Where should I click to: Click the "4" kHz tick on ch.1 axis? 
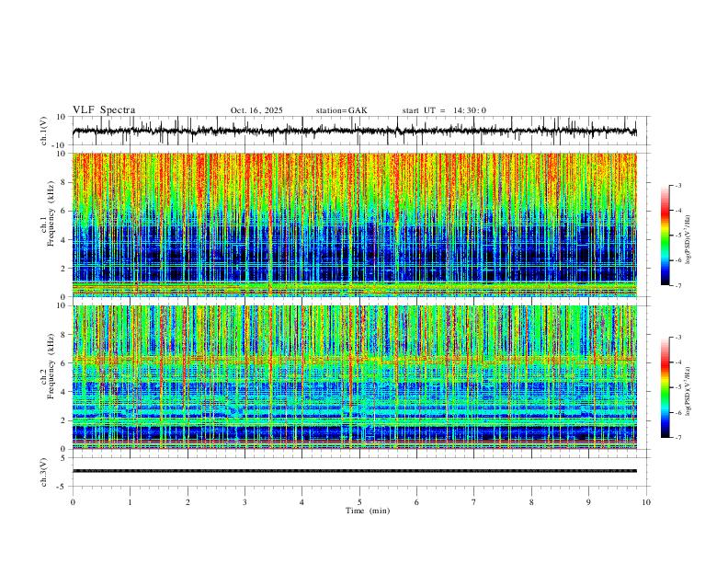(64, 240)
